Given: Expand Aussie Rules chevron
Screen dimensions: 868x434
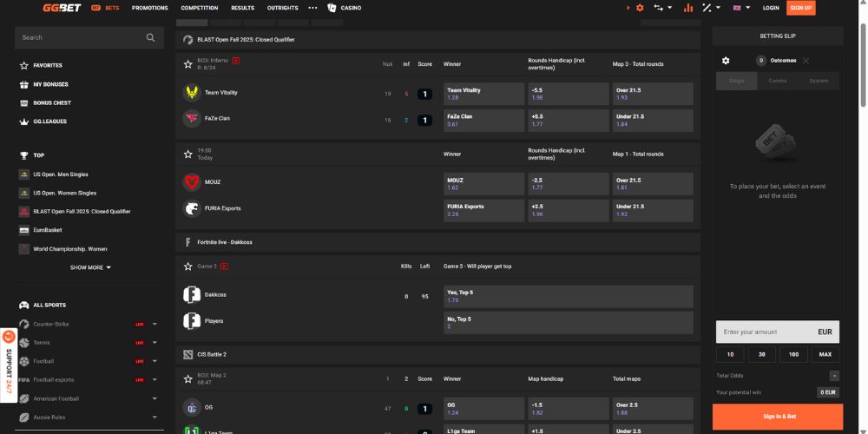Looking at the screenshot, I should (x=155, y=418).
